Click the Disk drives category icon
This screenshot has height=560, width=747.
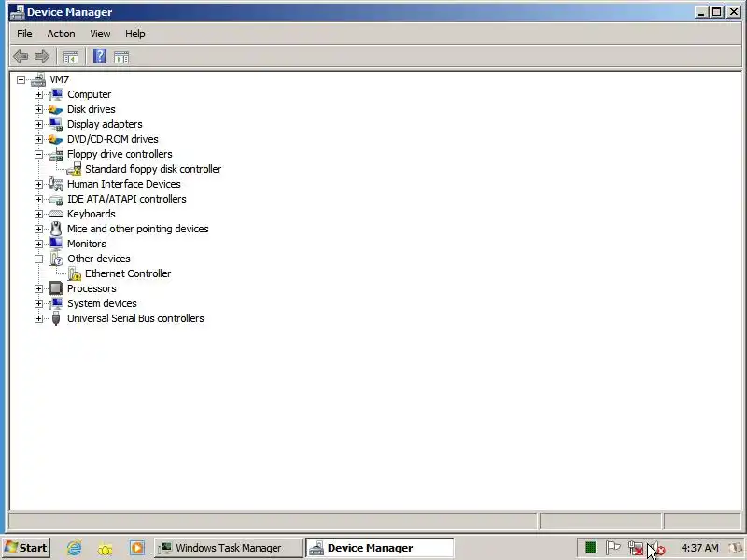point(56,109)
